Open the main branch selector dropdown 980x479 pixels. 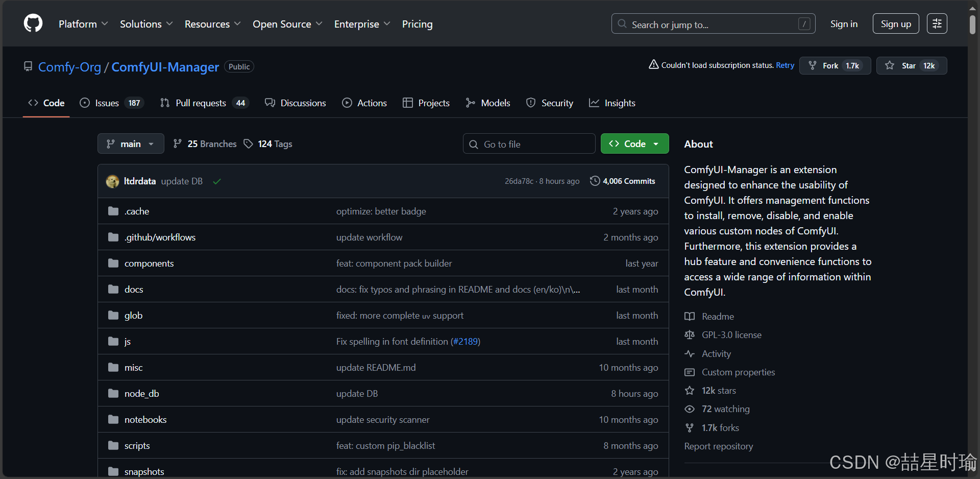(x=131, y=143)
